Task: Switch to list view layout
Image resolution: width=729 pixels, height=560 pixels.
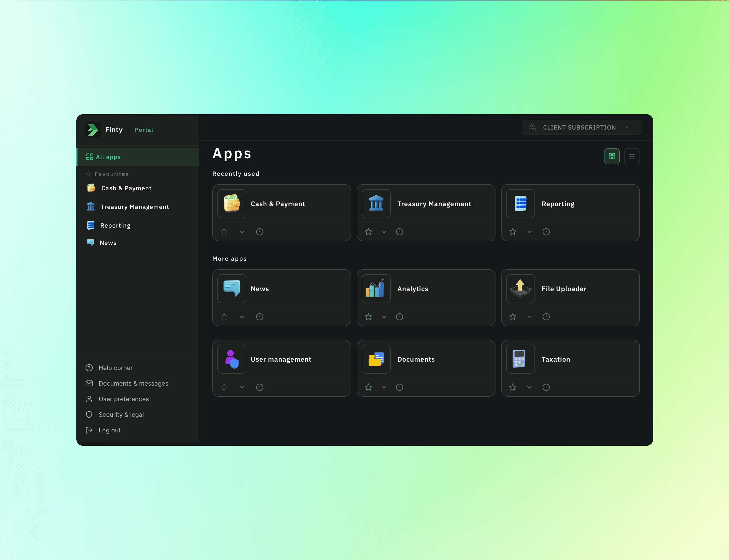Action: [632, 156]
